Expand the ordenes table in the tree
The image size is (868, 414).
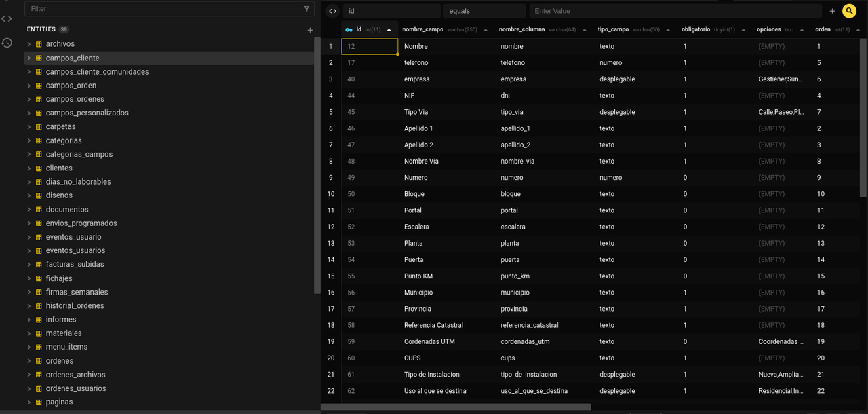tap(29, 361)
